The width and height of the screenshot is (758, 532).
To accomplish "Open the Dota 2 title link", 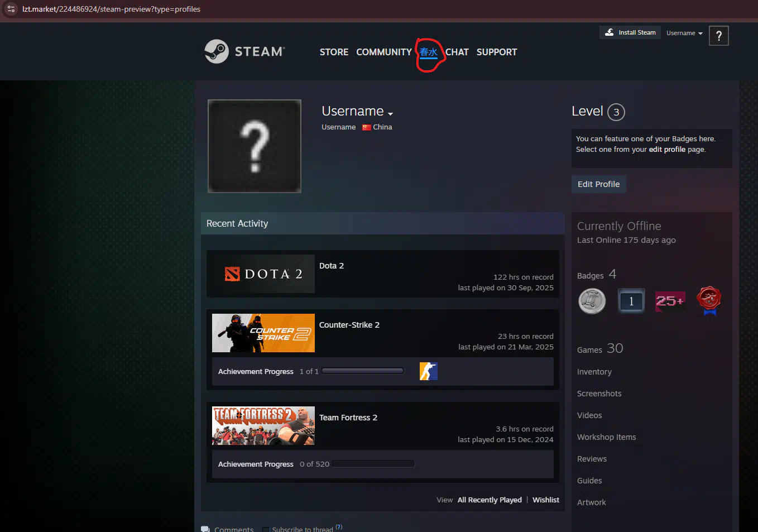I will click(x=332, y=266).
